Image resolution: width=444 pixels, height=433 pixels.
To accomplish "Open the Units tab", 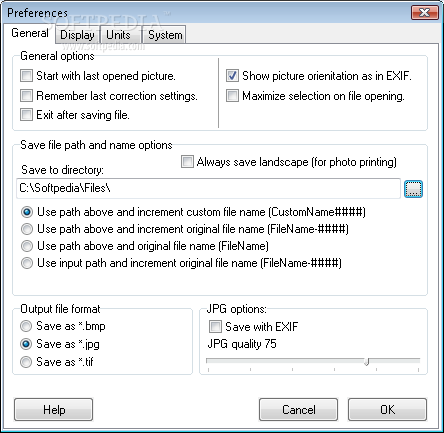I will coord(118,35).
